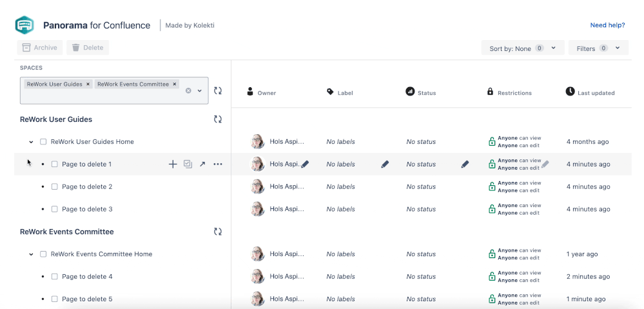Click the Restrictions column header
644x309 pixels.
(x=509, y=92)
